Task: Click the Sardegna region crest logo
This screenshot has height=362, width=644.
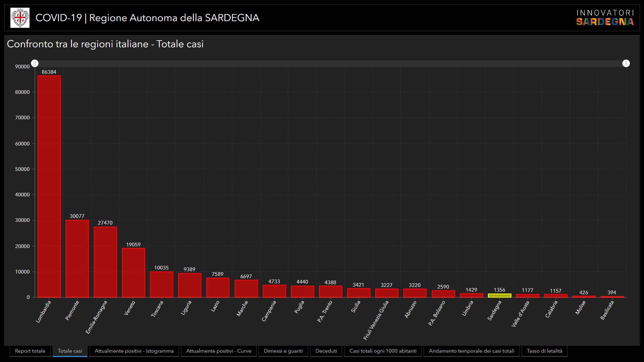Action: 20,18
